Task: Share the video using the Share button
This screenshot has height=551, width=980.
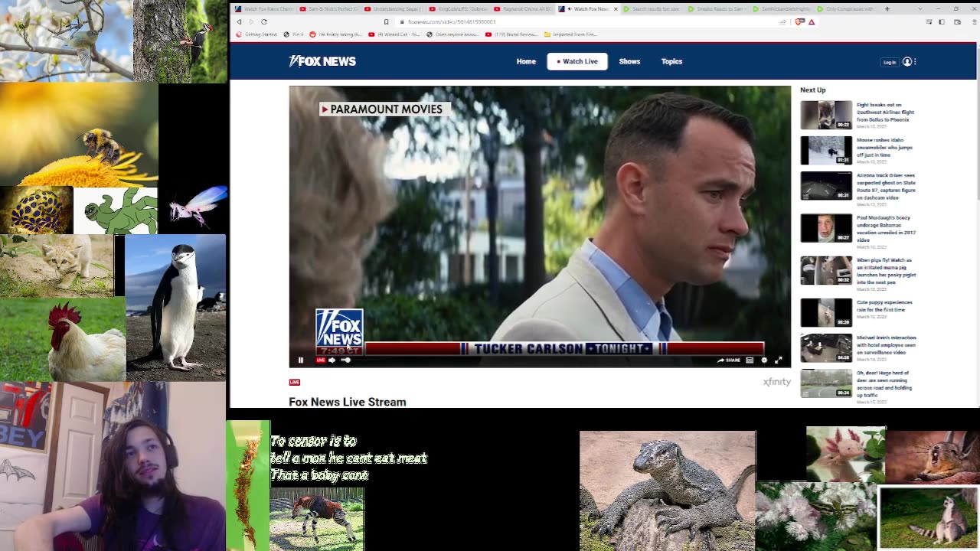Action: [728, 360]
